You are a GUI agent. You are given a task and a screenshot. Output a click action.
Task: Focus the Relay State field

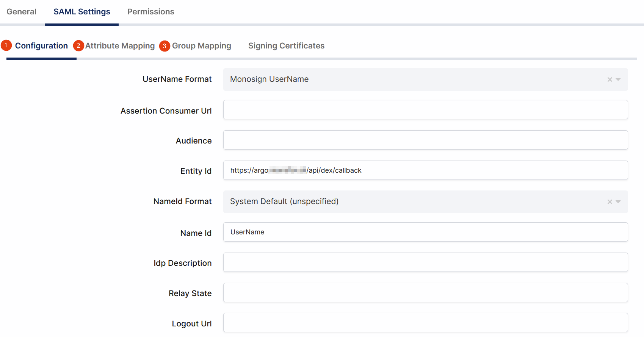[x=425, y=293]
